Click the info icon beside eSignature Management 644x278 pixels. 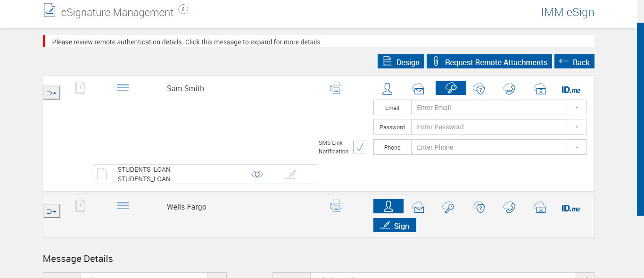coord(183,9)
